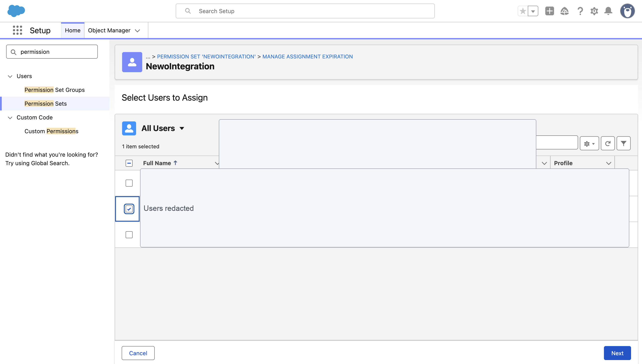Click the Quick Find box containing 'permission'
This screenshot has width=642, height=364.
tap(52, 52)
